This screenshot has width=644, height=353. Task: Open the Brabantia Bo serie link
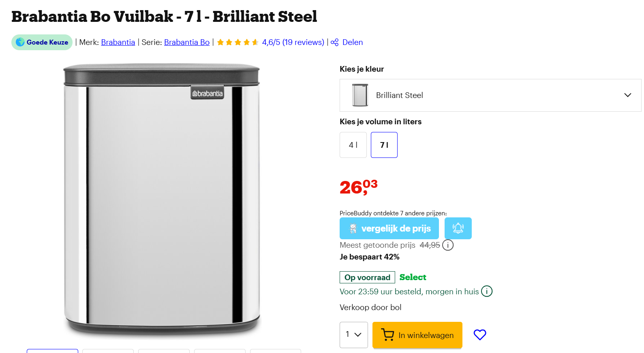pos(186,42)
